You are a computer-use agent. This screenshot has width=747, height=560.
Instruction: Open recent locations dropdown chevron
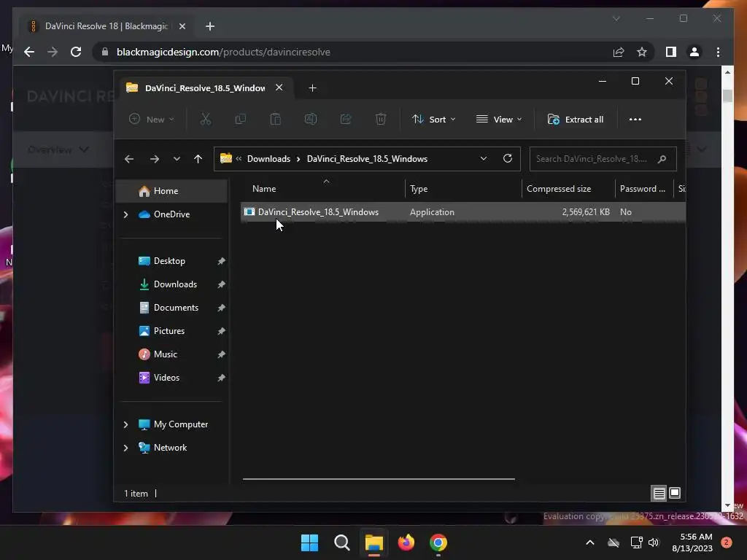[x=177, y=159]
